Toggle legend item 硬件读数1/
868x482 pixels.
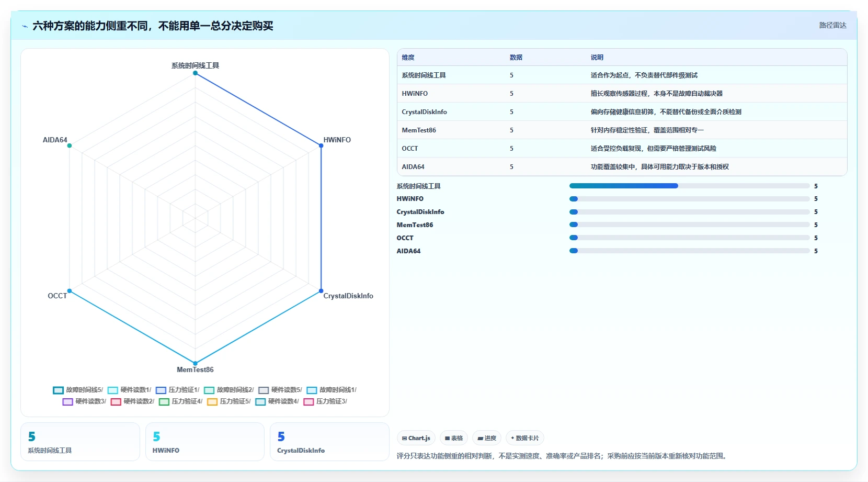(129, 390)
